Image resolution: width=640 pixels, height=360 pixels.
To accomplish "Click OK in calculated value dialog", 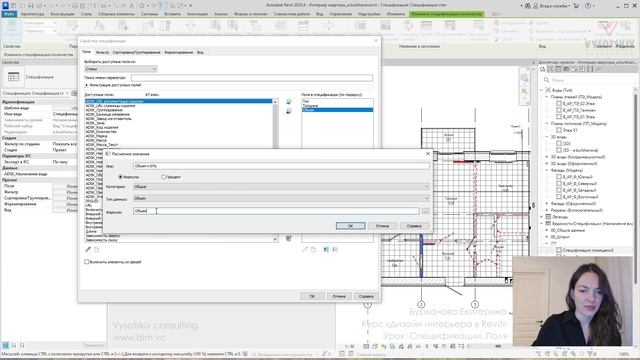I will (x=350, y=226).
